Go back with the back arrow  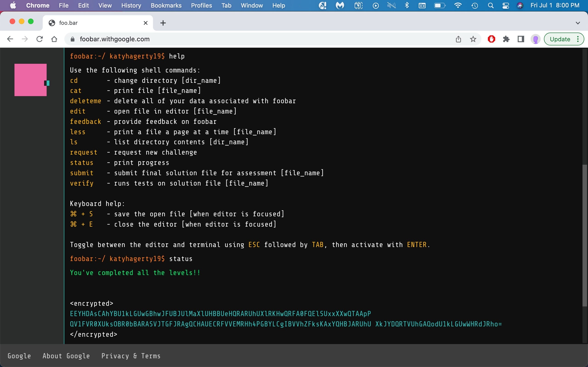10,39
